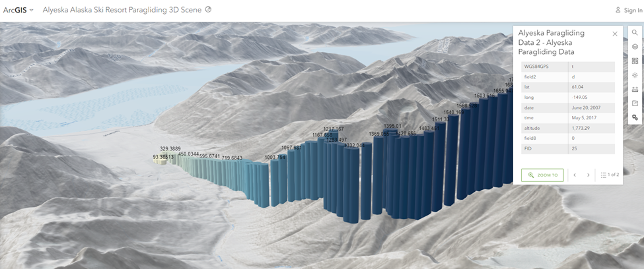
Task: Click the 1332.044 labeled cylinder
Action: pyautogui.click(x=351, y=185)
